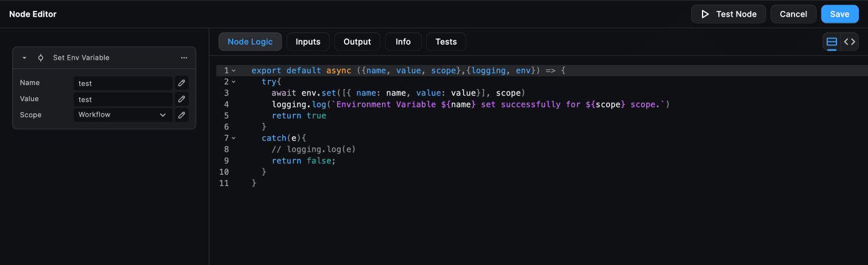Fold the catch block at line 7
The image size is (868, 265).
234,138
